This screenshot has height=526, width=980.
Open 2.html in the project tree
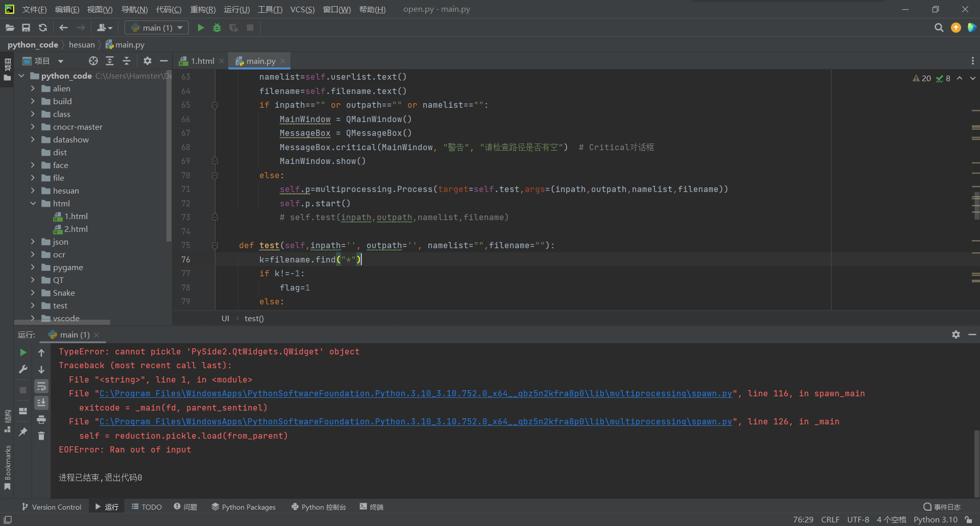tap(76, 229)
